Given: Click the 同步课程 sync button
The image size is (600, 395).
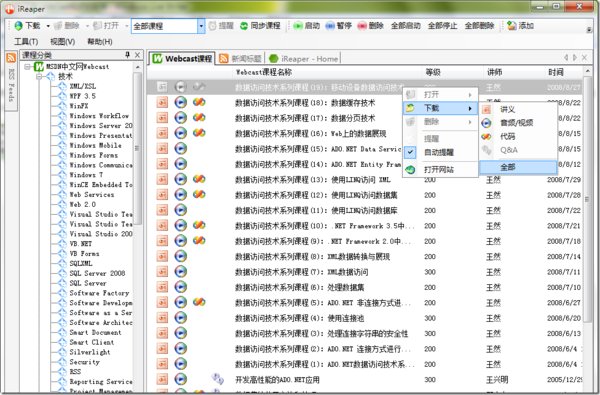Looking at the screenshot, I should (260, 26).
